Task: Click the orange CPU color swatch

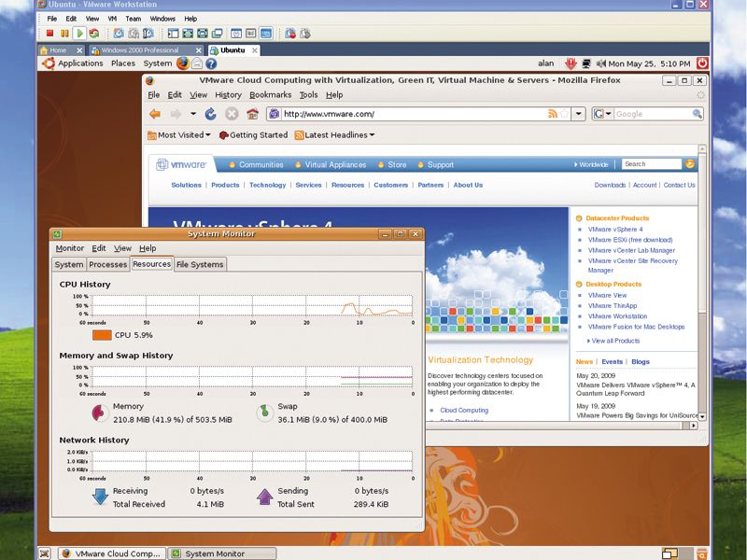Action: 102,335
